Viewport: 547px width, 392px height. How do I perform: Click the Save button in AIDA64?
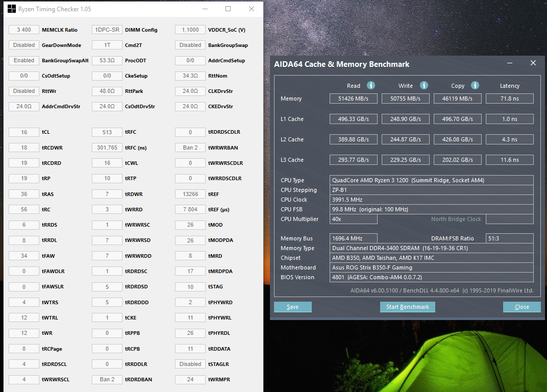pyautogui.click(x=293, y=307)
